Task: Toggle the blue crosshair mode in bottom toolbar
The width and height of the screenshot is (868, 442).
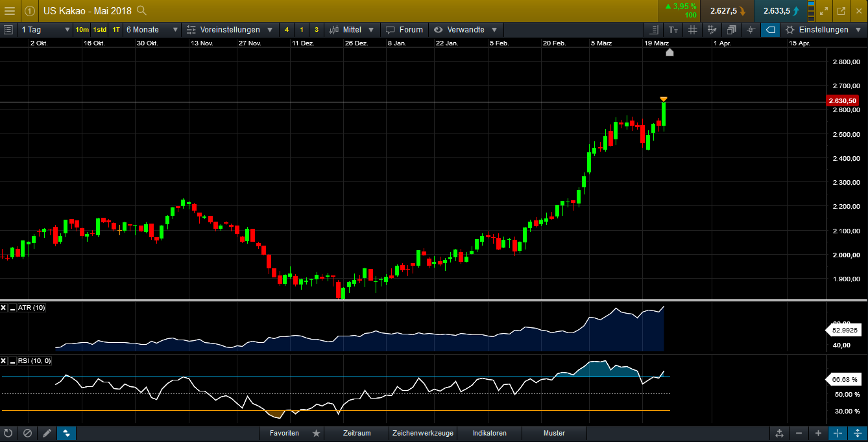Action: [67, 434]
